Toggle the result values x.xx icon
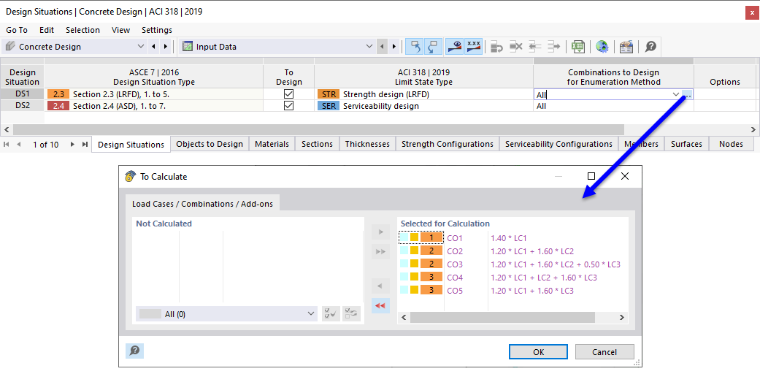The image size is (760, 374). 473,47
